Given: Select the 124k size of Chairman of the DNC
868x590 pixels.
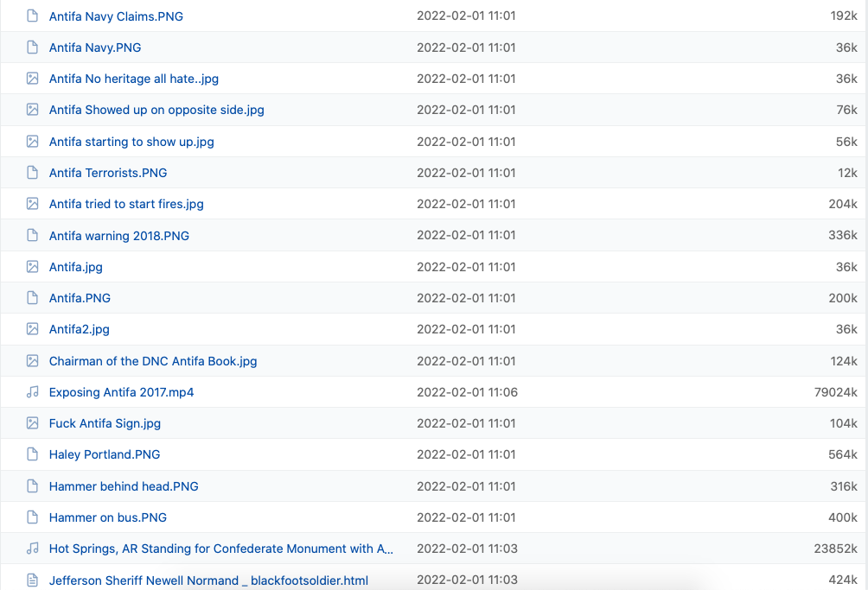Looking at the screenshot, I should pyautogui.click(x=844, y=361).
